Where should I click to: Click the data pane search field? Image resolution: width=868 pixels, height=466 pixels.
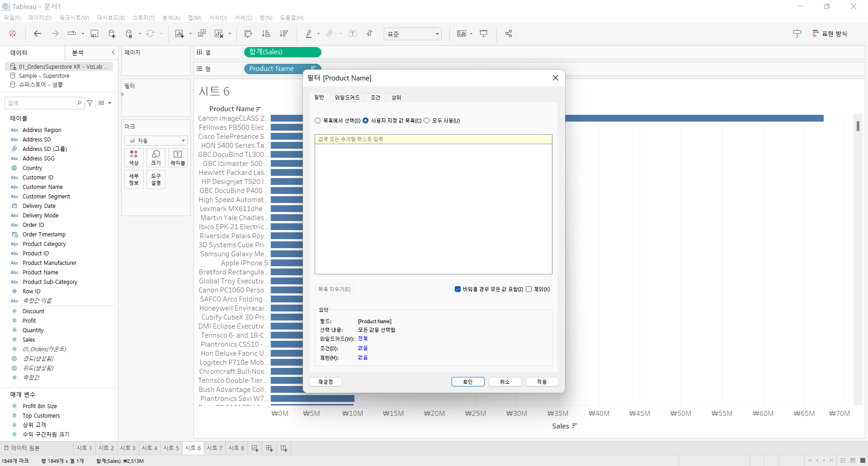tap(44, 103)
